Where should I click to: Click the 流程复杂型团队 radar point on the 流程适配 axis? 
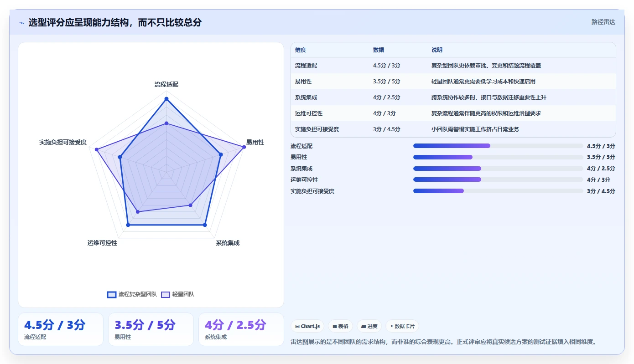[166, 98]
